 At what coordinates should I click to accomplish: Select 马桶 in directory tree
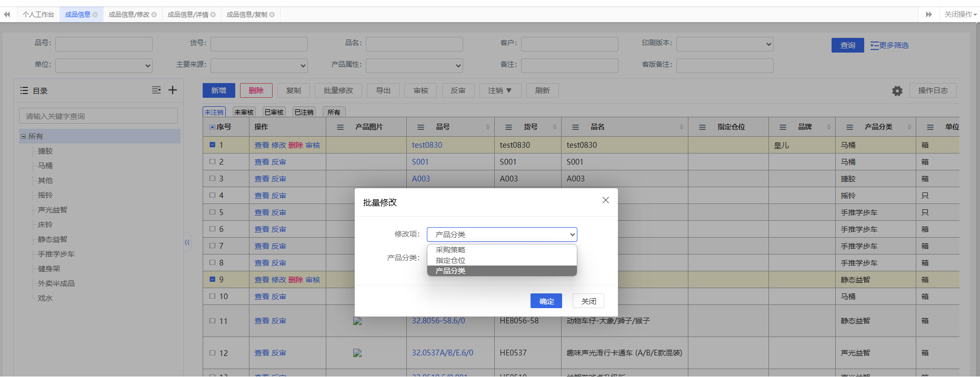pos(45,166)
